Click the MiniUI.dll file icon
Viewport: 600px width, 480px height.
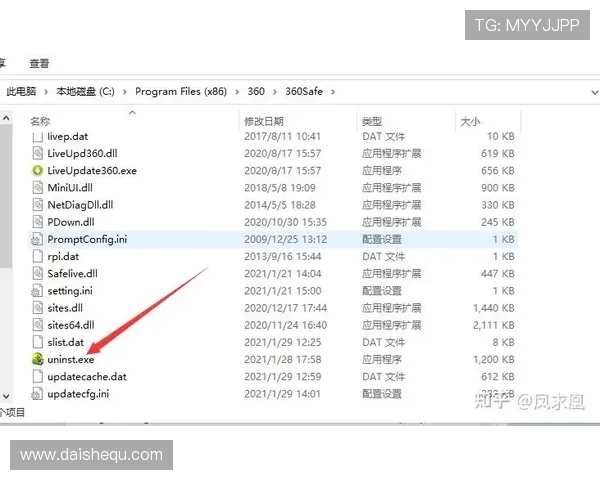[x=38, y=188]
